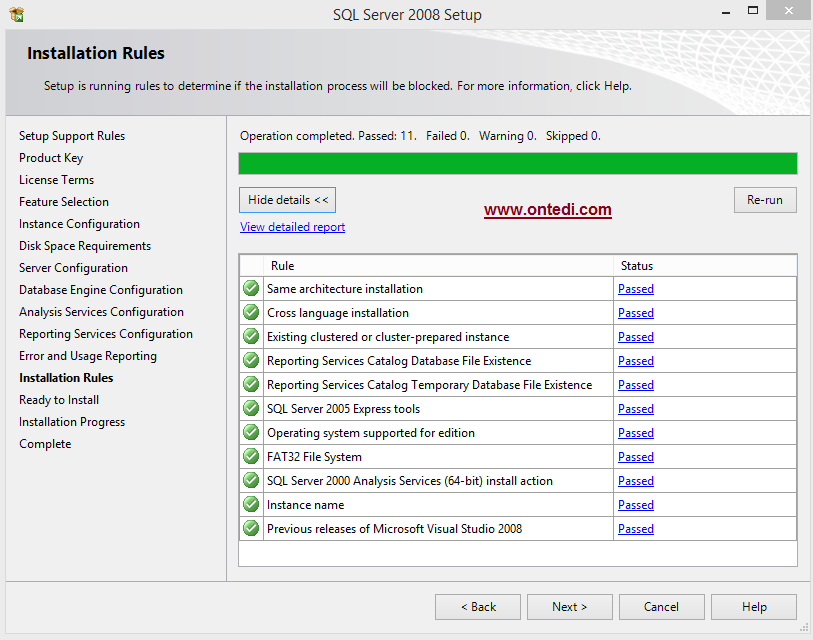Image resolution: width=813 pixels, height=640 pixels.
Task: Collapse rules with Hide details button
Action: point(287,200)
